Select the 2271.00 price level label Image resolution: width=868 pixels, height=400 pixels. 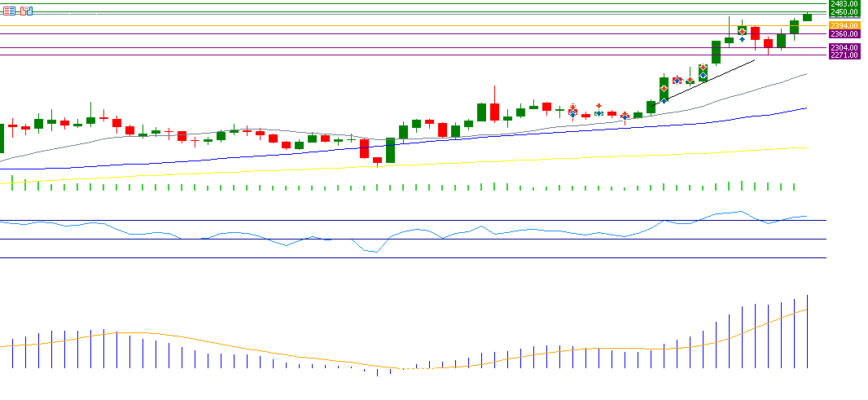(x=844, y=55)
